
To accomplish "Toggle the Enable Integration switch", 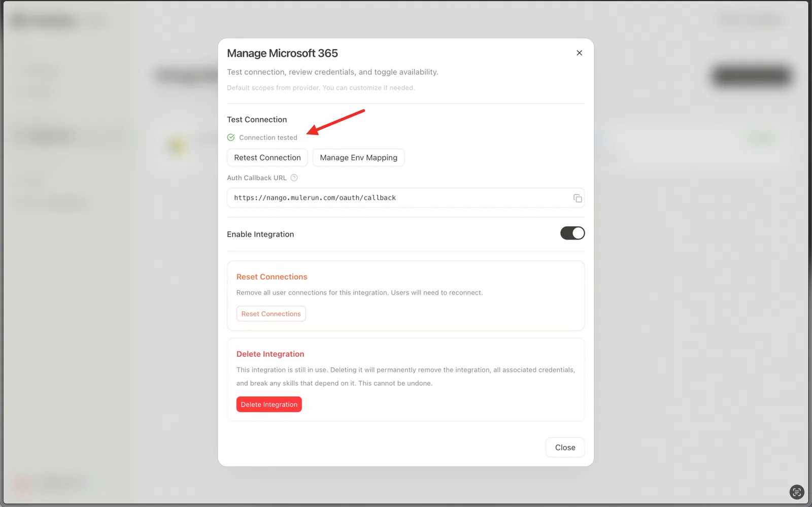I will [x=572, y=233].
